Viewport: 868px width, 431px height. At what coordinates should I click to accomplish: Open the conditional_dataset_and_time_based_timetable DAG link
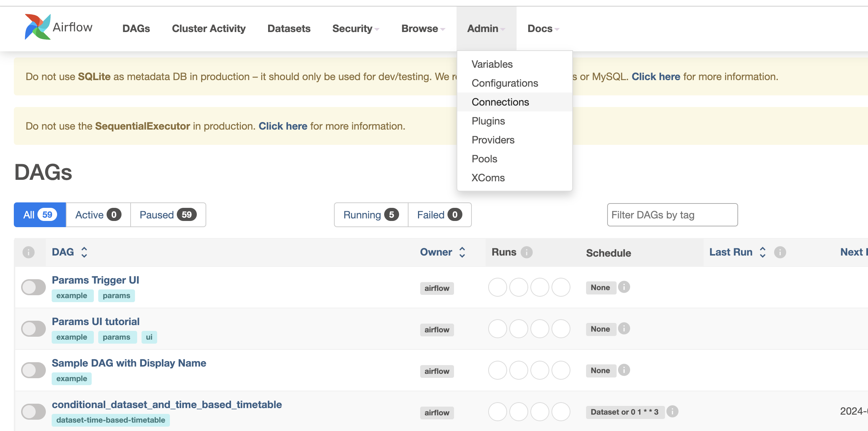(x=167, y=404)
